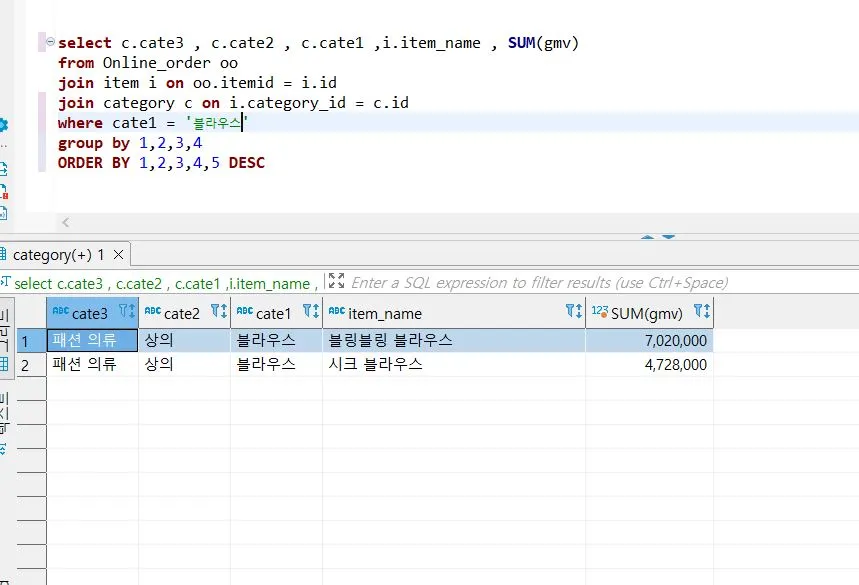Open filter and sort icon on cate3 column
This screenshot has height=585, width=859.
point(127,311)
